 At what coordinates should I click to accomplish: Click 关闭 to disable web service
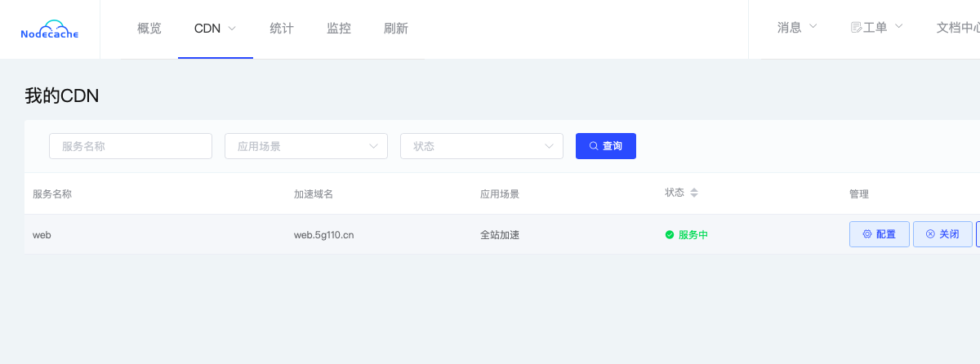pos(942,234)
